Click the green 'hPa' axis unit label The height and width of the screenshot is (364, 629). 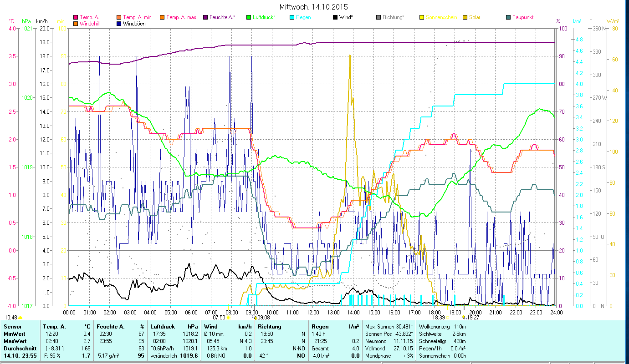pos(26,21)
